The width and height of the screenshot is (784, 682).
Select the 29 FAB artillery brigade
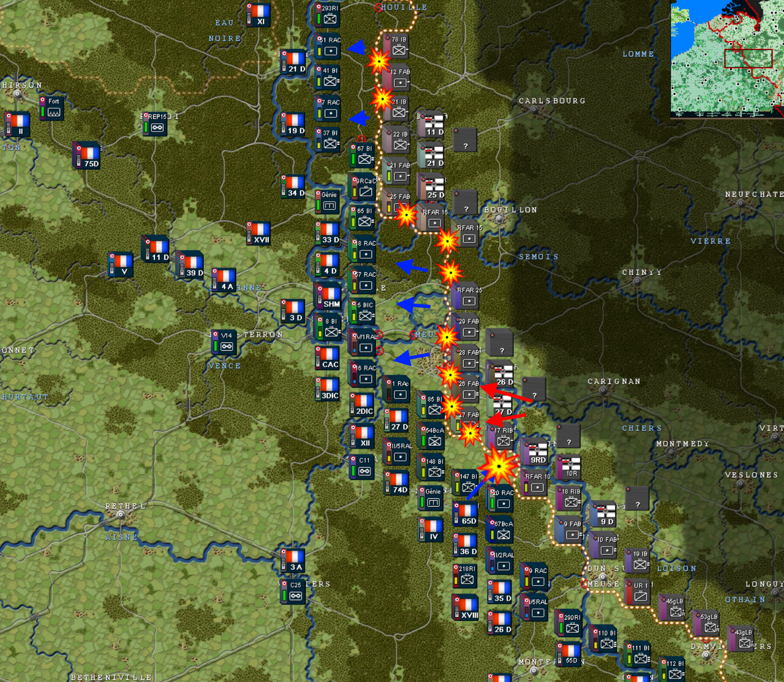click(466, 328)
